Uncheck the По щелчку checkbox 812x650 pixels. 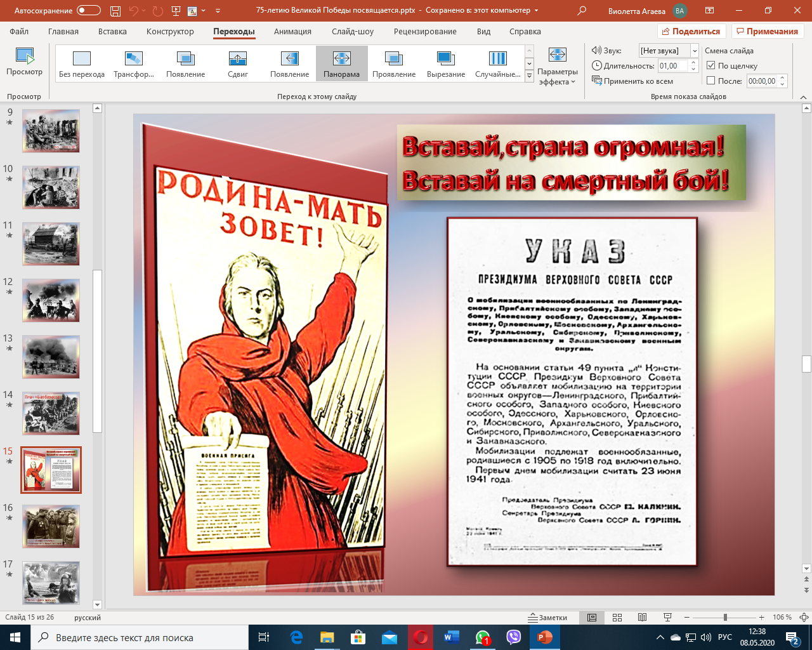(711, 65)
